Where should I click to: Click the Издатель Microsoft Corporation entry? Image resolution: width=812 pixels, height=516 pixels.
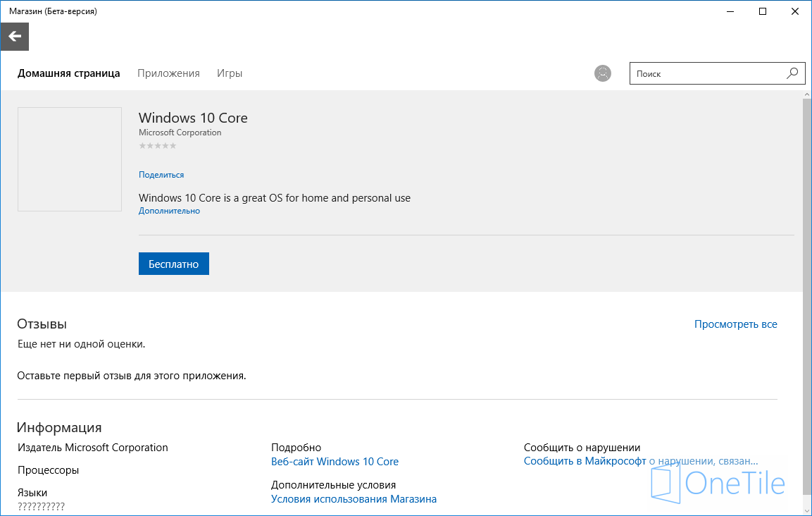point(93,448)
